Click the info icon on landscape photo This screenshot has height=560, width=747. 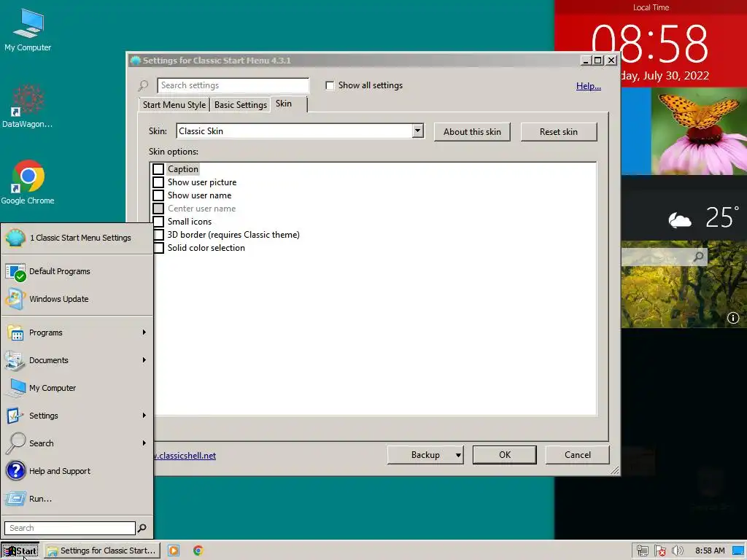(732, 318)
